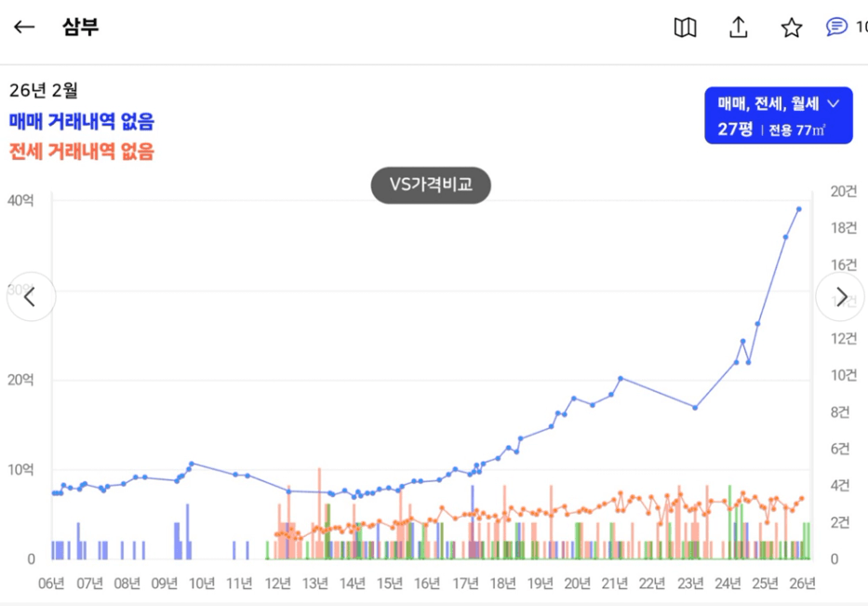Open the map view icon
This screenshot has height=606, width=868.
tap(685, 28)
